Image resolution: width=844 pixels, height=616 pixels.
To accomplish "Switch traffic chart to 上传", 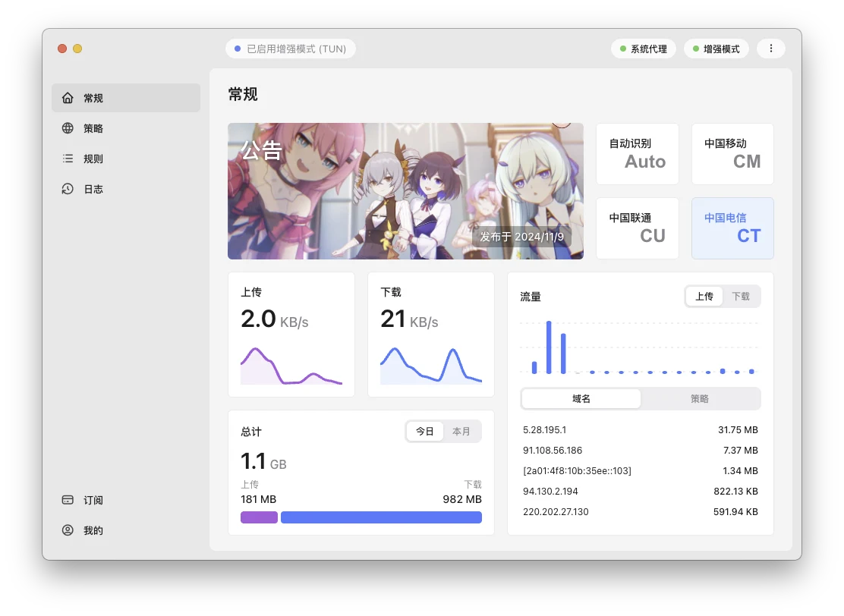I will [x=704, y=297].
